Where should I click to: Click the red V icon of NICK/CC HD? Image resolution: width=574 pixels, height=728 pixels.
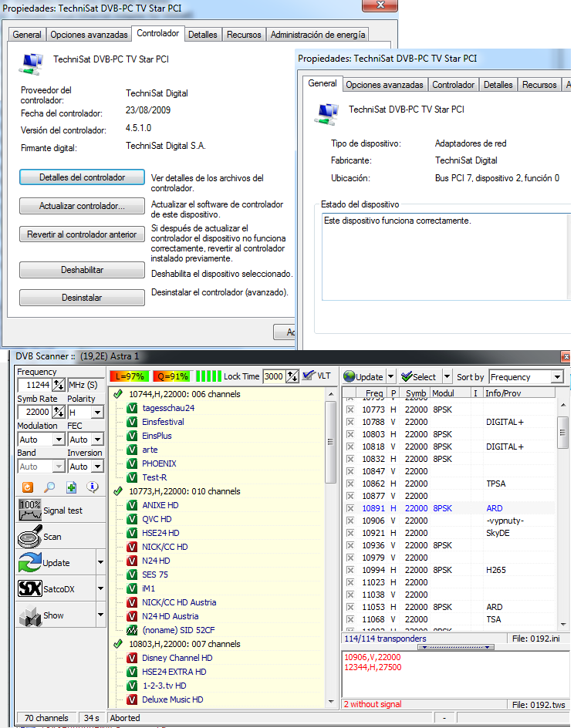[x=133, y=547]
